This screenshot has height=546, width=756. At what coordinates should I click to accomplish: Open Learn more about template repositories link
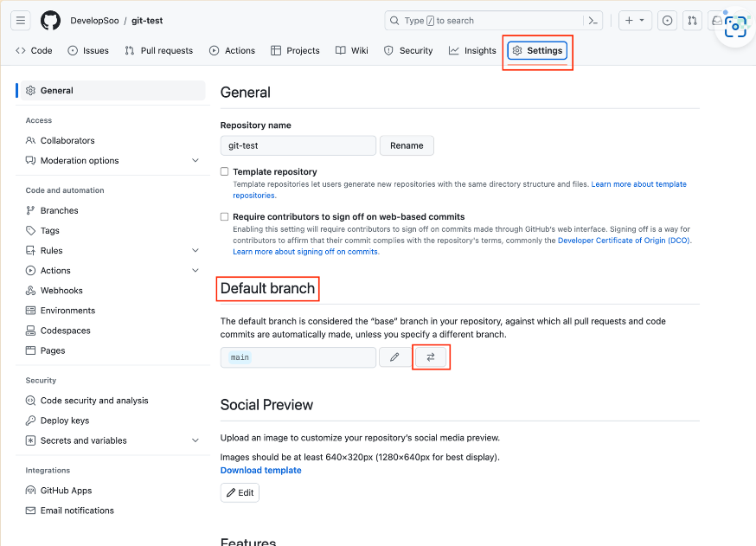(x=639, y=184)
